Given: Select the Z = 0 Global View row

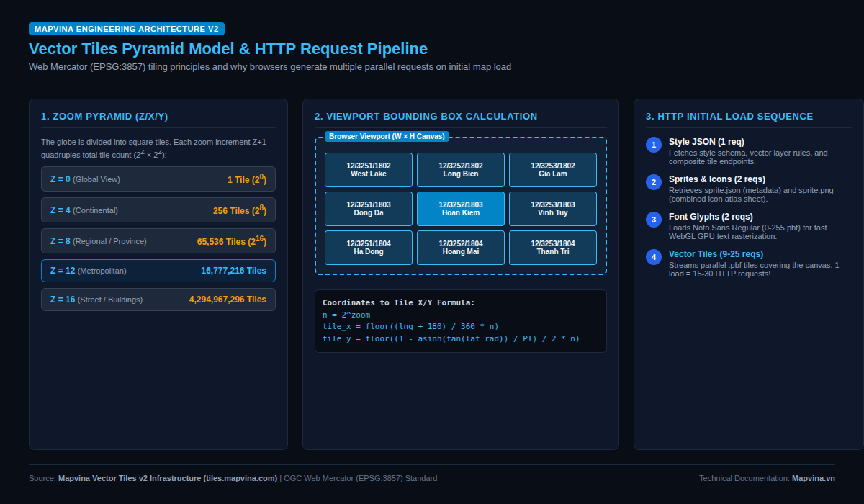Looking at the screenshot, I should 158,179.
